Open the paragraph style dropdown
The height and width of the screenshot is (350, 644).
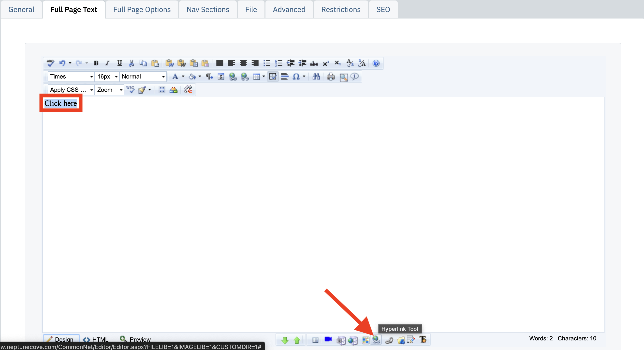click(x=142, y=77)
